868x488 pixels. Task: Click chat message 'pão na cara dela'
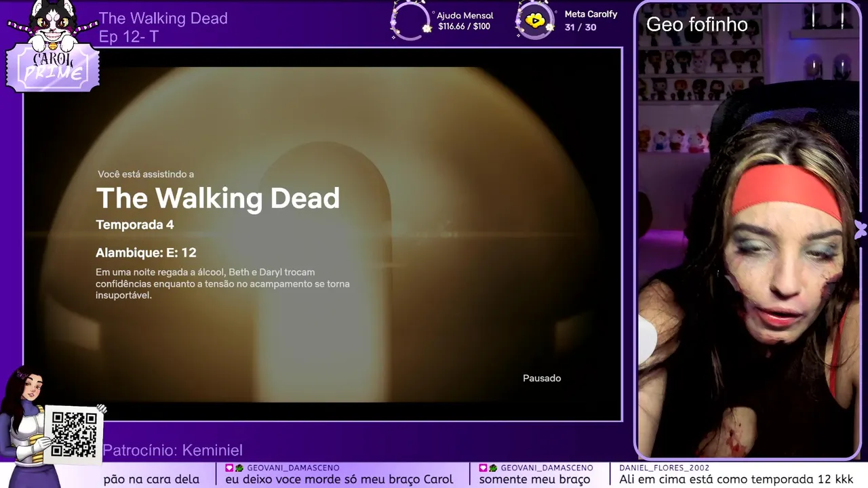pyautogui.click(x=151, y=480)
